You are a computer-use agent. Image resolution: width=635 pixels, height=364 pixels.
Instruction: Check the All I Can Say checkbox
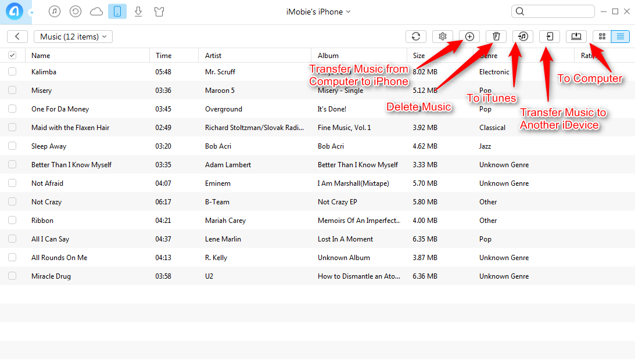12,239
